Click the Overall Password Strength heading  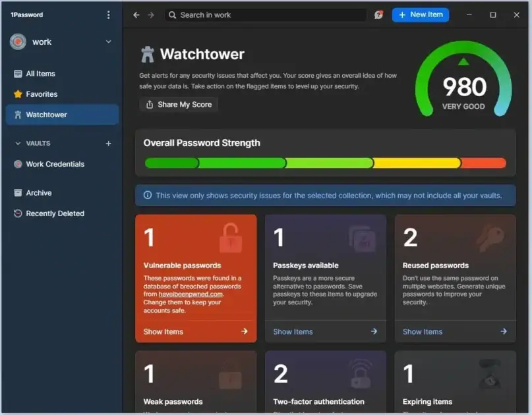click(202, 143)
